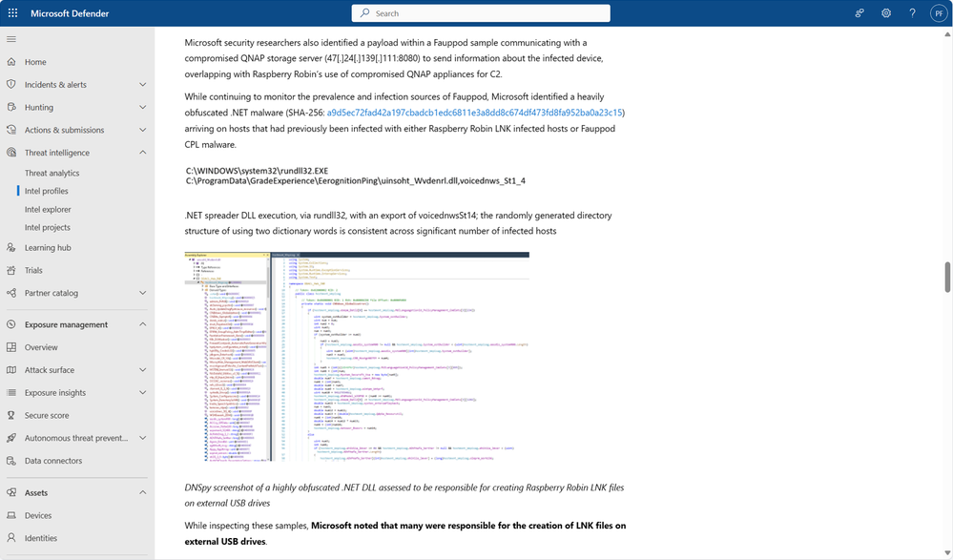Open the SHA-256 hash link

coord(475,113)
